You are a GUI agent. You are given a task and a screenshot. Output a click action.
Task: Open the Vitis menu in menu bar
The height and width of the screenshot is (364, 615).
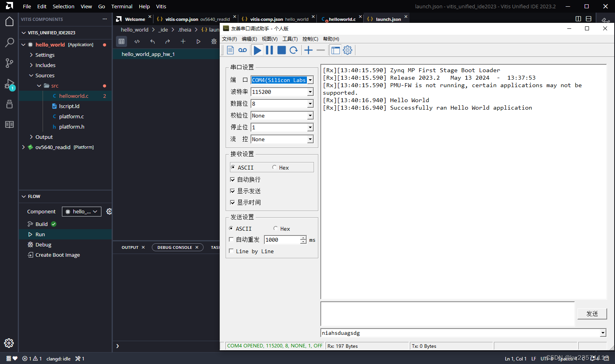161,6
